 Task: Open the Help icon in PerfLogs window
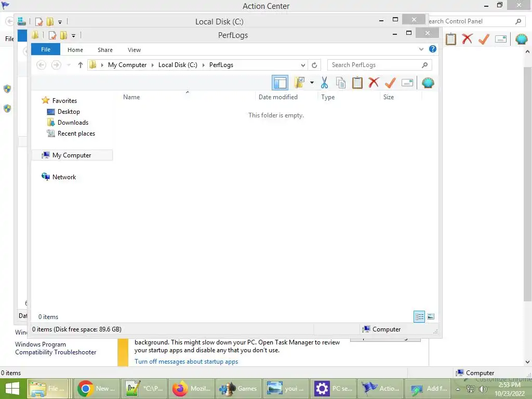click(x=433, y=49)
